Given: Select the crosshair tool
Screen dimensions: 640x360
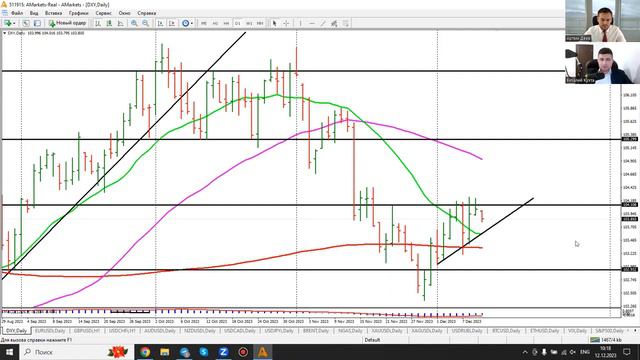Looking at the screenshot, I should (x=286, y=23).
